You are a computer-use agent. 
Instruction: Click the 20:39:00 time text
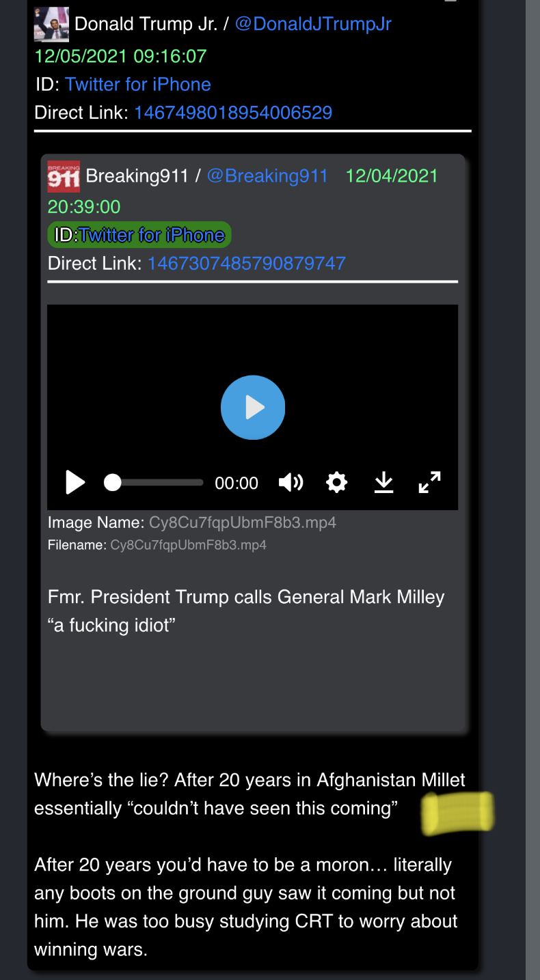tap(84, 206)
